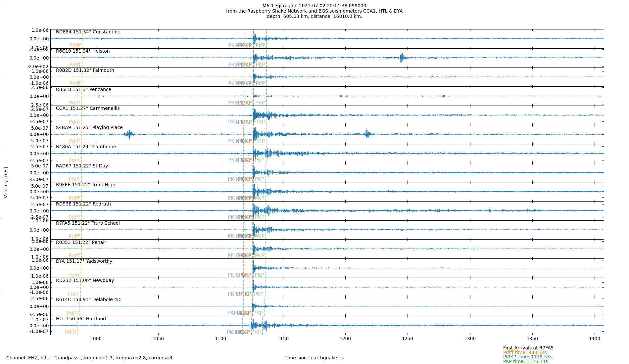Select the "R9FEE 151.22° Truro High" label
The image size is (629, 364).
point(86,185)
